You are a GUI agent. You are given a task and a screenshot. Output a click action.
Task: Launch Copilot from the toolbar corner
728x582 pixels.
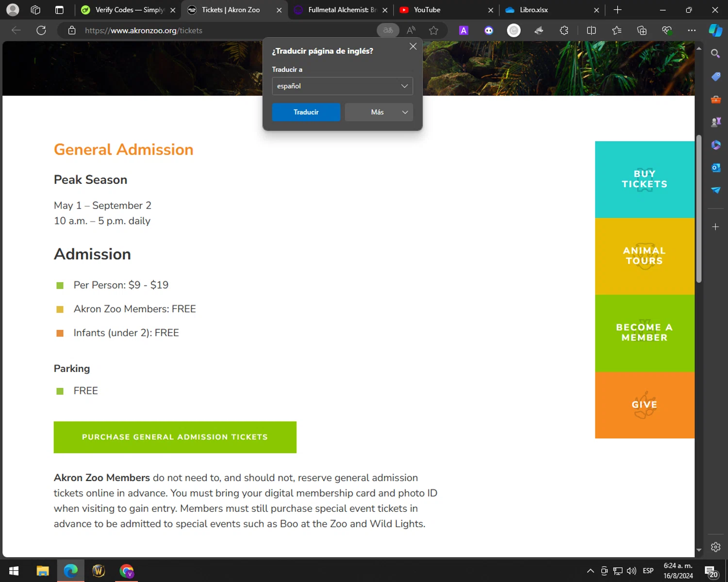[715, 30]
